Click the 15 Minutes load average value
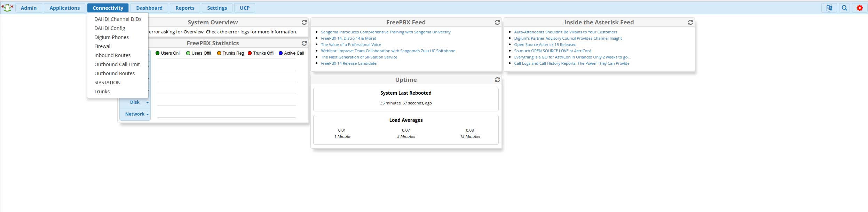Image resolution: width=868 pixels, height=212 pixels. (470, 130)
